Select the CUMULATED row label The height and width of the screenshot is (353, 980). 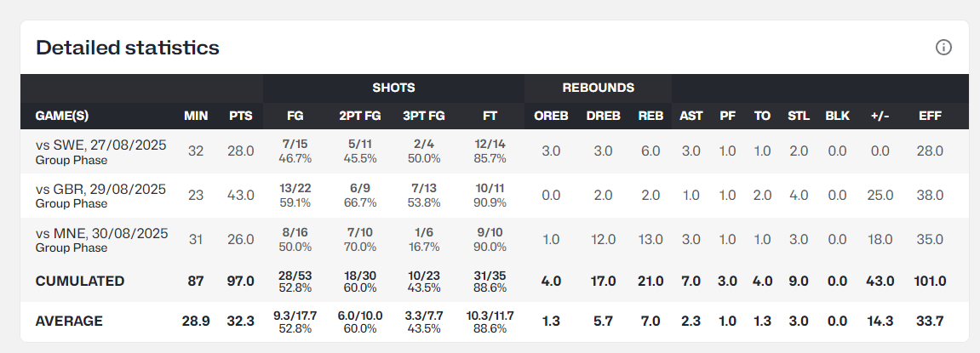[x=80, y=281]
